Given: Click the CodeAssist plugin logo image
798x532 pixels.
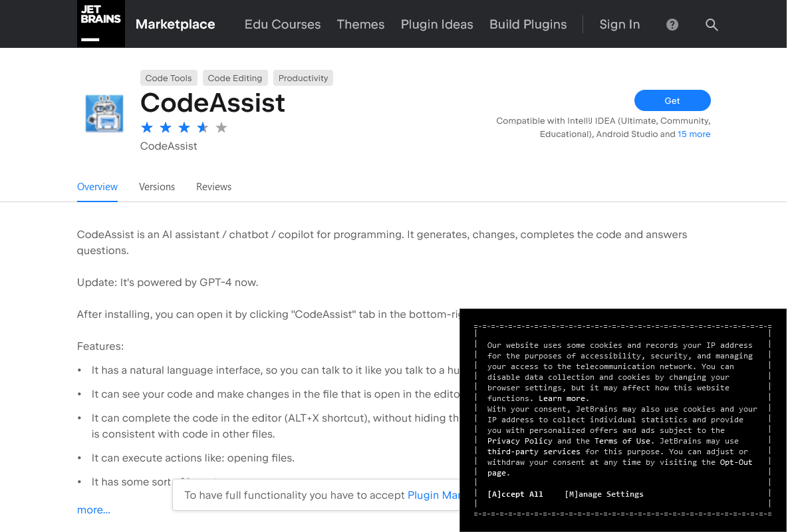Looking at the screenshot, I should coord(104,114).
